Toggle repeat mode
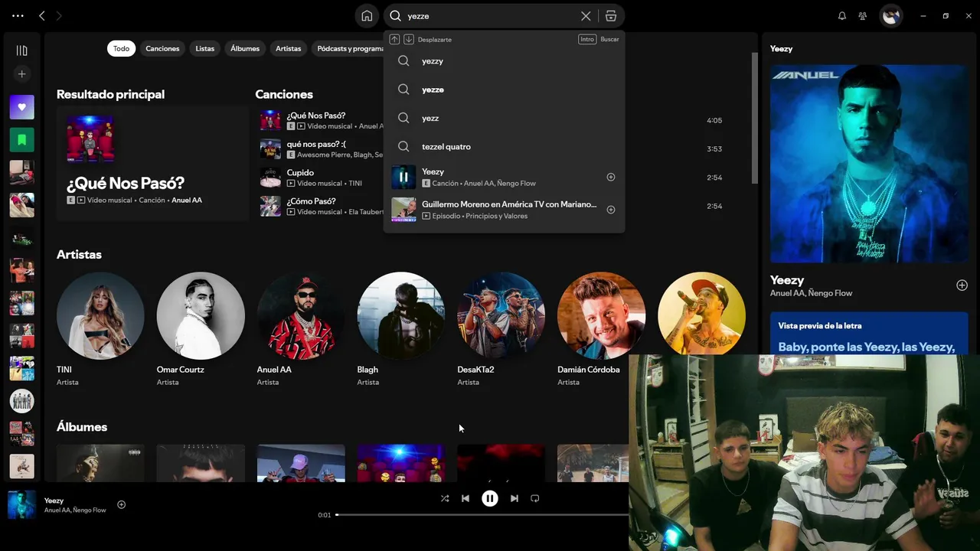Screen dimensions: 980x551 point(535,498)
